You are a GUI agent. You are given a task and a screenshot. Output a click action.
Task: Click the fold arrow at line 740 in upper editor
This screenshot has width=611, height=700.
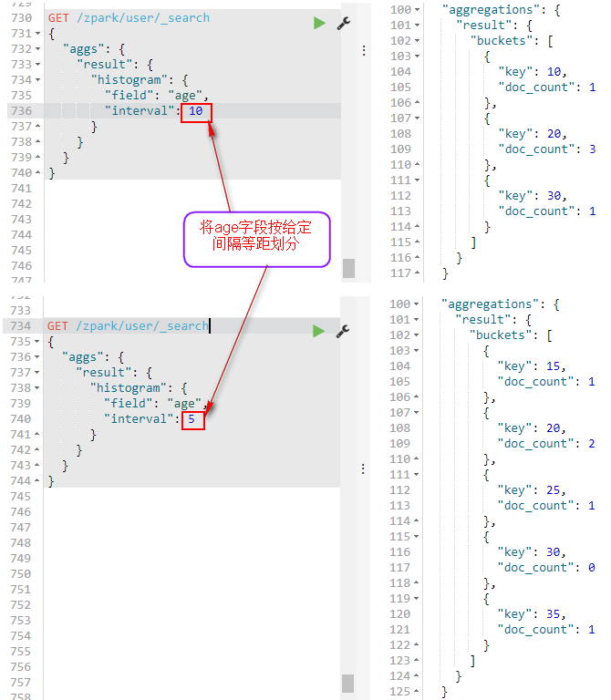pos(38,172)
